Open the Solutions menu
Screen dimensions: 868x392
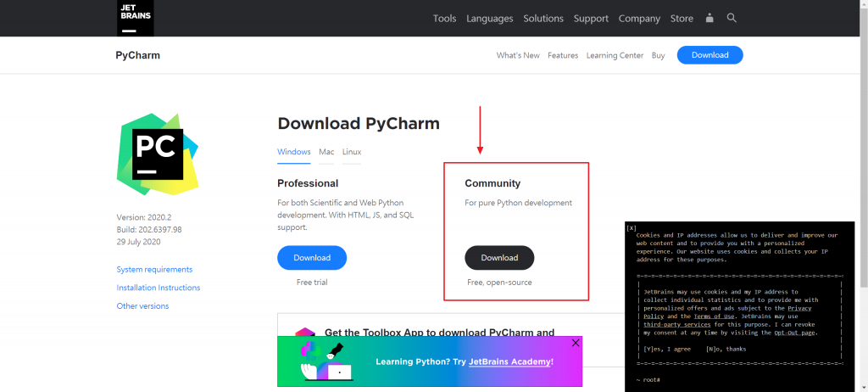(543, 19)
